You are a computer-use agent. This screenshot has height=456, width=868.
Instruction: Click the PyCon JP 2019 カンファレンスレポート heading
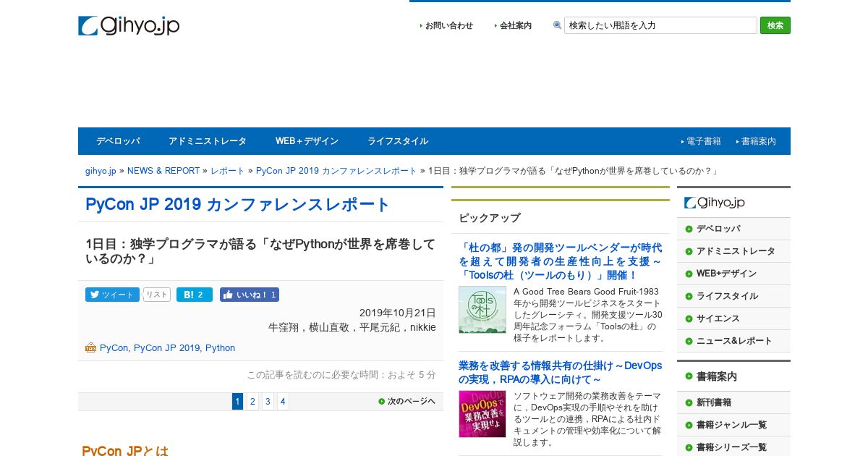[x=238, y=205]
